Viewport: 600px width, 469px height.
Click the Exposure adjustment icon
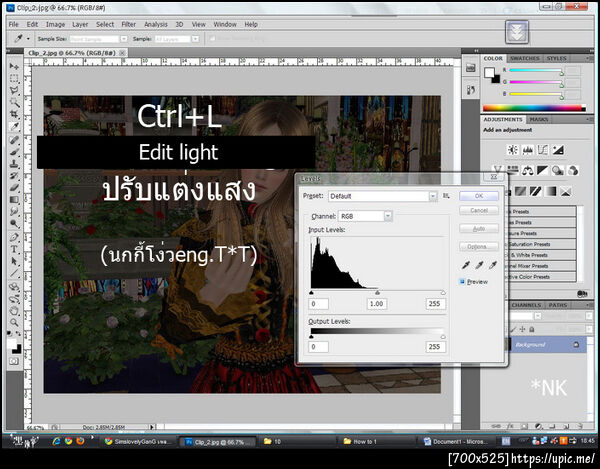[558, 150]
